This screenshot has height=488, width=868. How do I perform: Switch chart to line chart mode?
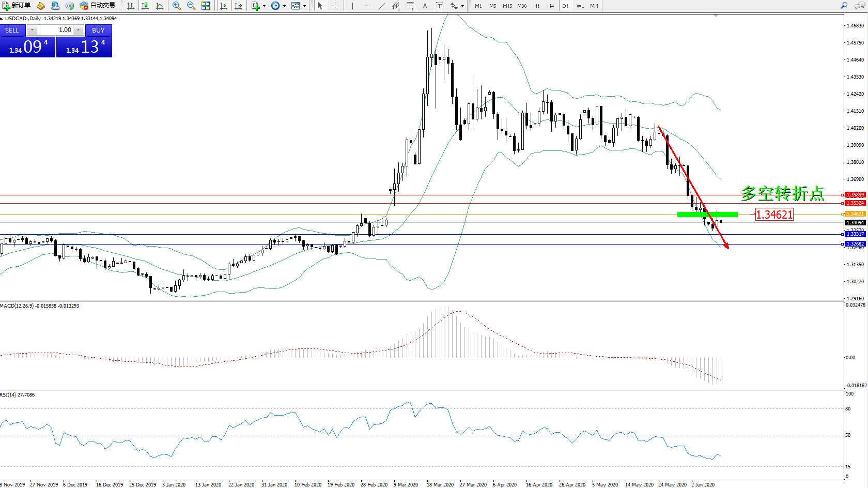coord(160,6)
